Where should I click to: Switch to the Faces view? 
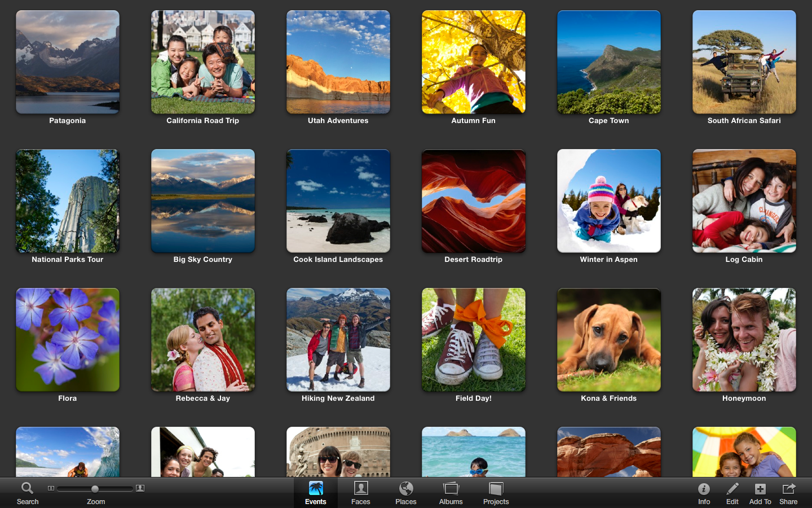click(x=361, y=493)
